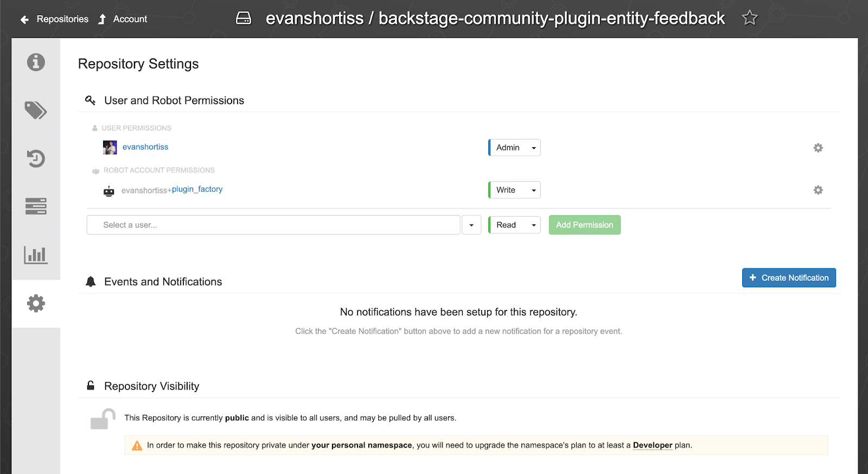Open the Settings gear tab in sidebar
The image size is (868, 474).
[x=36, y=303]
